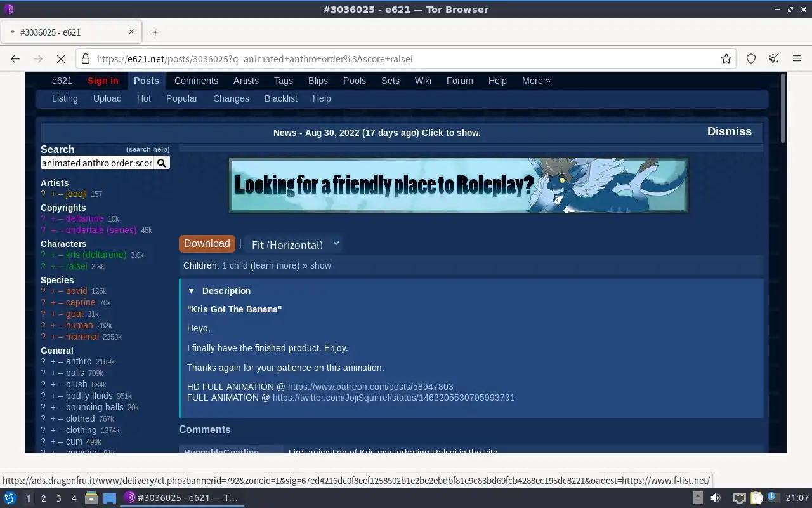The width and height of the screenshot is (812, 508).
Task: Open the Sets menu item
Action: click(x=390, y=81)
